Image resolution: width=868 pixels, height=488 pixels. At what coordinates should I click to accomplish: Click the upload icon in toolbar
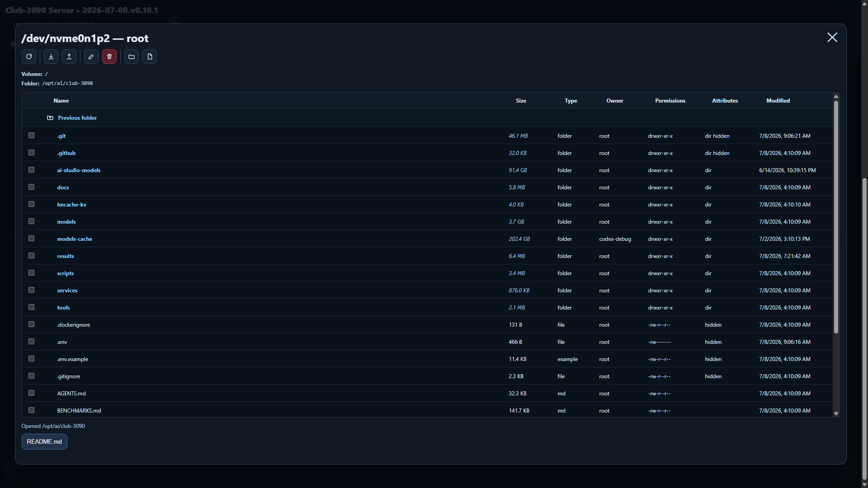tap(69, 56)
